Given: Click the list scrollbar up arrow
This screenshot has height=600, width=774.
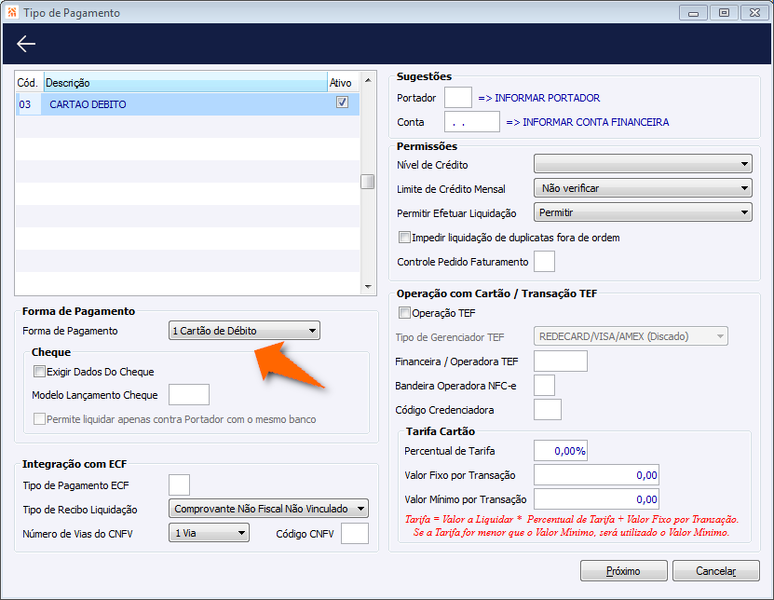Looking at the screenshot, I should tap(368, 79).
